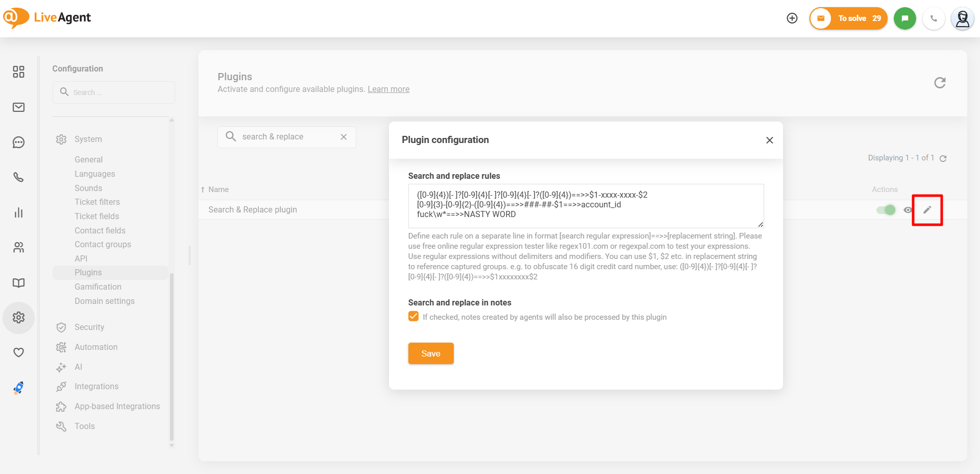
Task: Select Gamification in configuration menu
Action: [x=98, y=287]
